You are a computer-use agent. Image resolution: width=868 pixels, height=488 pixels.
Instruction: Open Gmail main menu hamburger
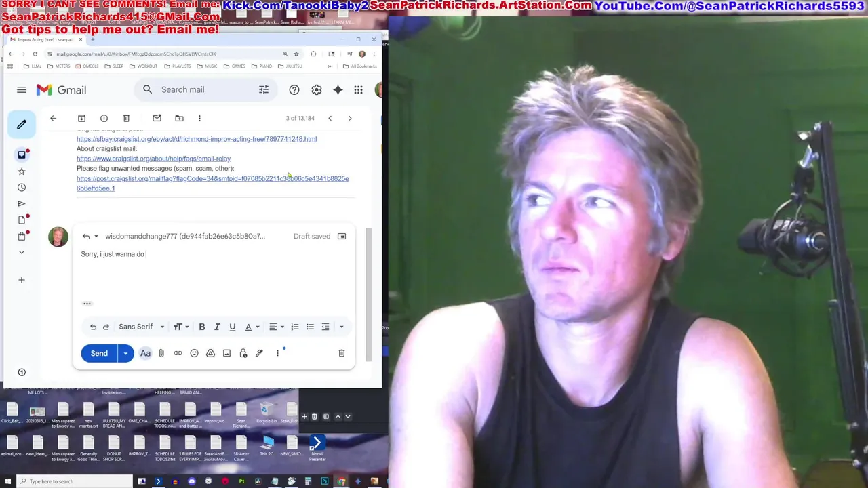22,89
